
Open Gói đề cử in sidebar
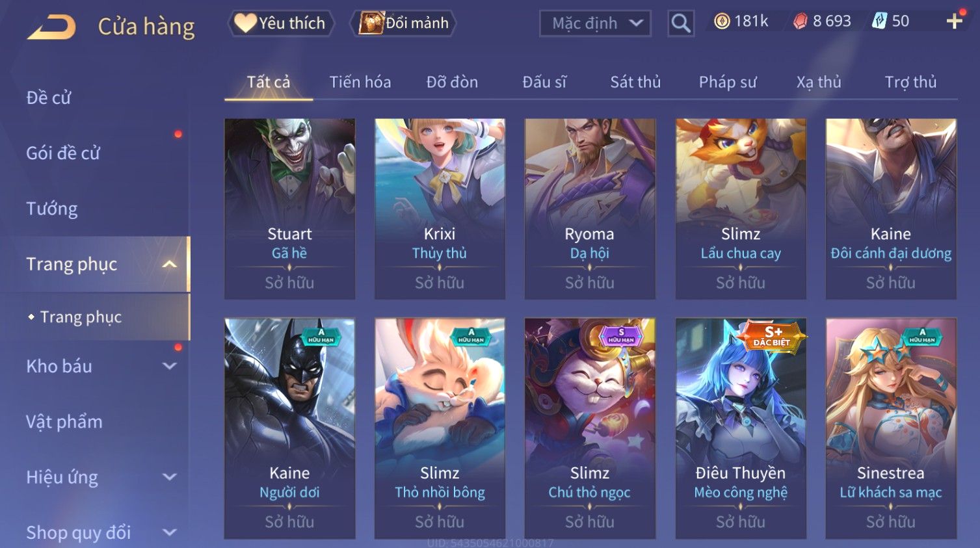[x=63, y=153]
